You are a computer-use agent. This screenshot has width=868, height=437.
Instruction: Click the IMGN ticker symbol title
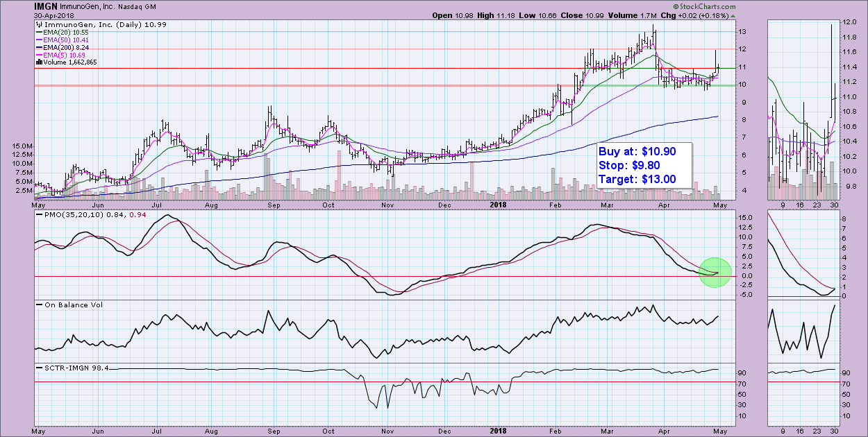pyautogui.click(x=46, y=6)
